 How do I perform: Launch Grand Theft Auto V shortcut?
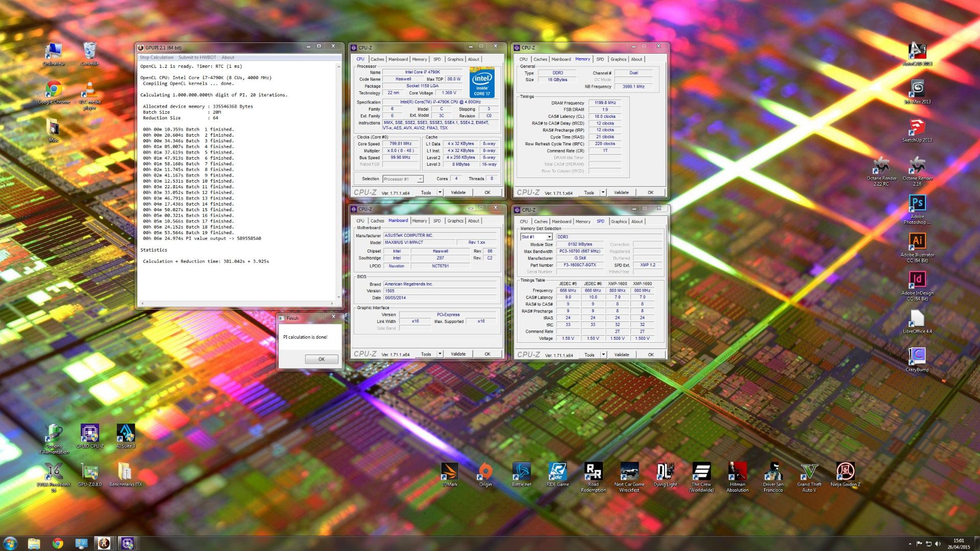point(810,477)
